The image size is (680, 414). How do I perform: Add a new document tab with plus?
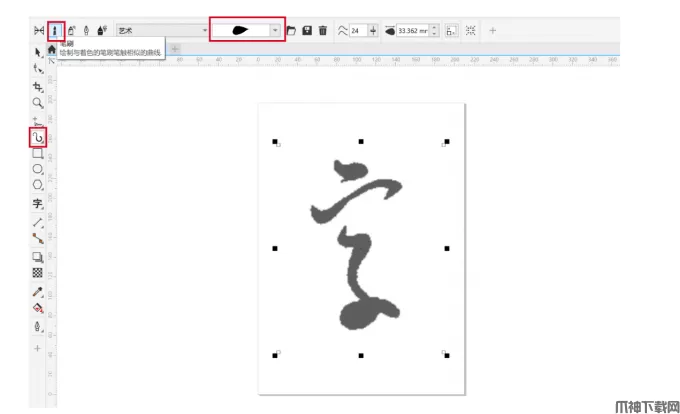pos(175,49)
